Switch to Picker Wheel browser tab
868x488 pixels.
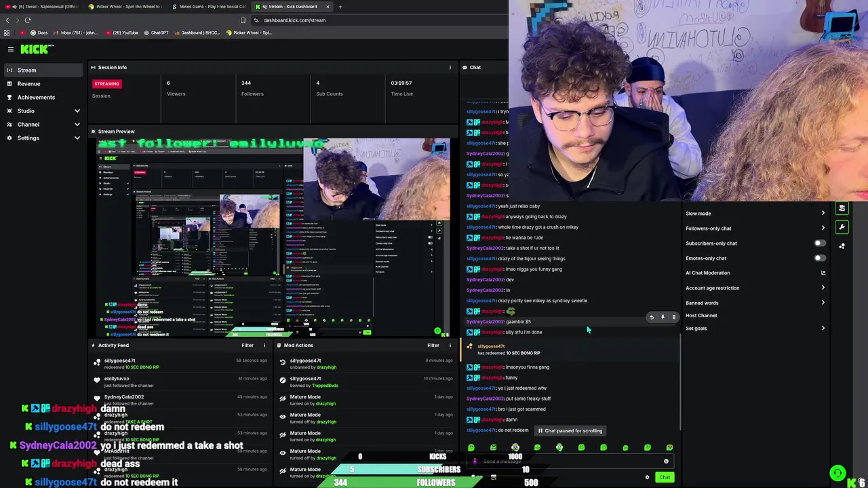(125, 7)
